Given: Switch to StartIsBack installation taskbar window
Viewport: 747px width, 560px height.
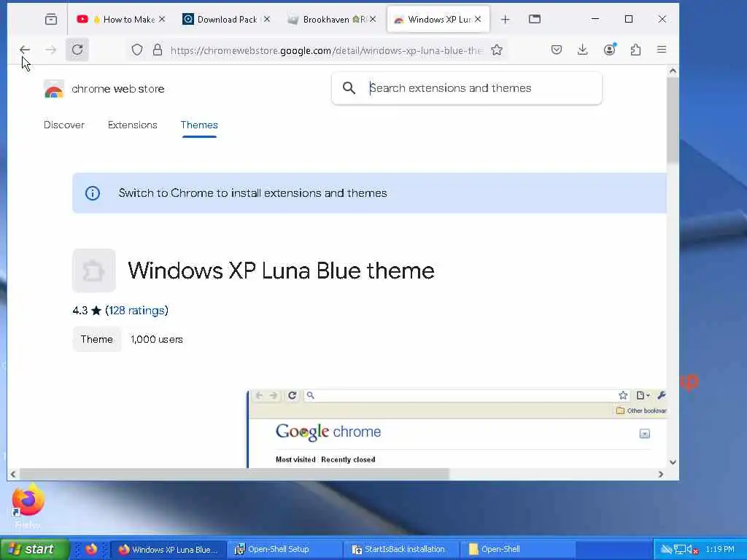Looking at the screenshot, I should 400,550.
